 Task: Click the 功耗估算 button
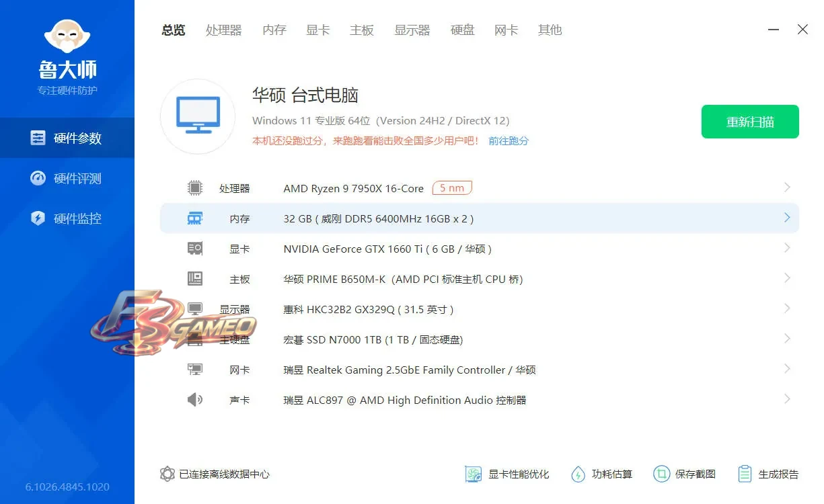[601, 474]
